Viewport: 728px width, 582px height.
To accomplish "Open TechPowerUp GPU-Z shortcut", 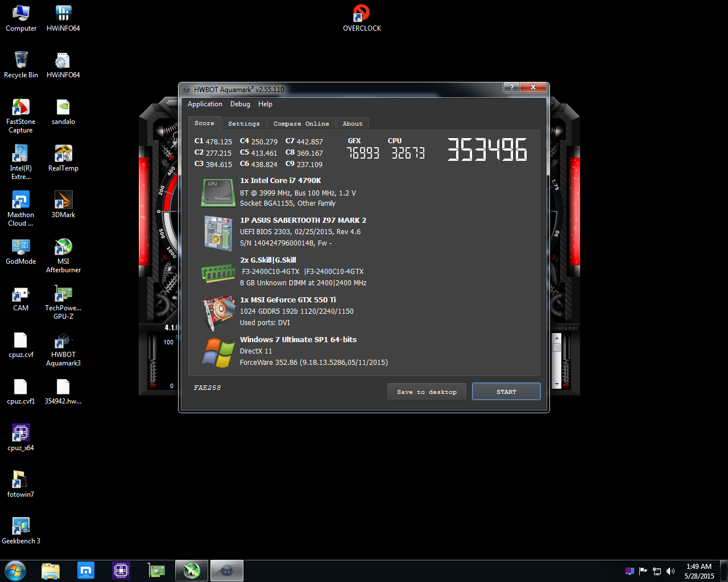I will pyautogui.click(x=63, y=302).
